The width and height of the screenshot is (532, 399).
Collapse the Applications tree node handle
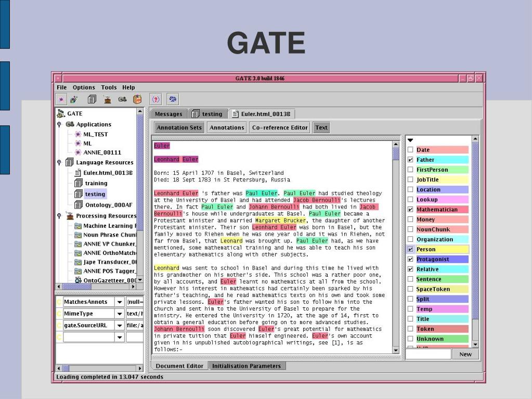click(x=59, y=124)
